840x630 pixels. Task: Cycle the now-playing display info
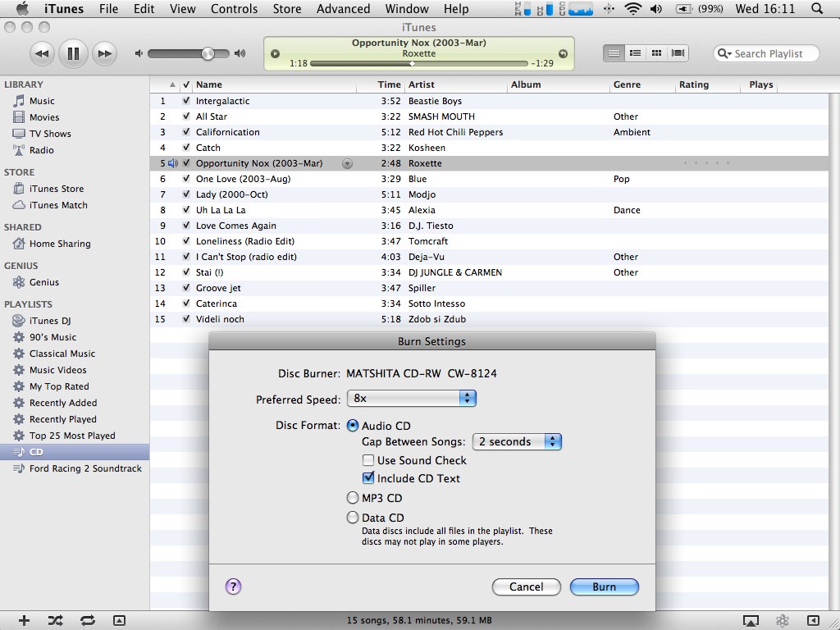[275, 53]
